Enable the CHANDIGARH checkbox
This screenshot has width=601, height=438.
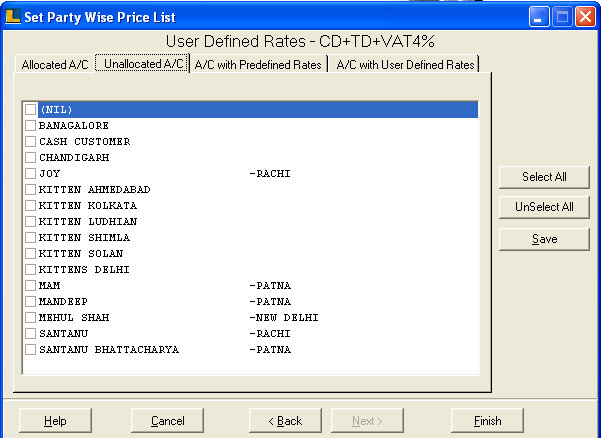pos(30,157)
